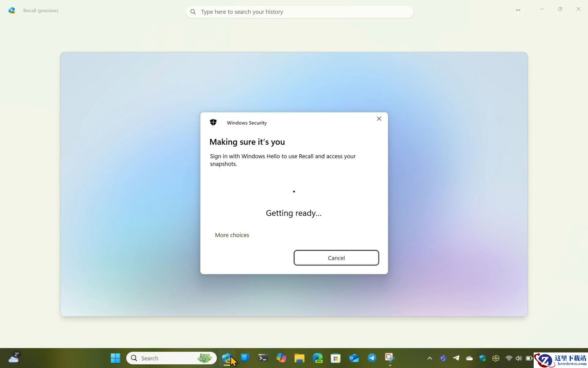Launch Terminal from the taskbar
This screenshot has height=368, width=588.
263,358
